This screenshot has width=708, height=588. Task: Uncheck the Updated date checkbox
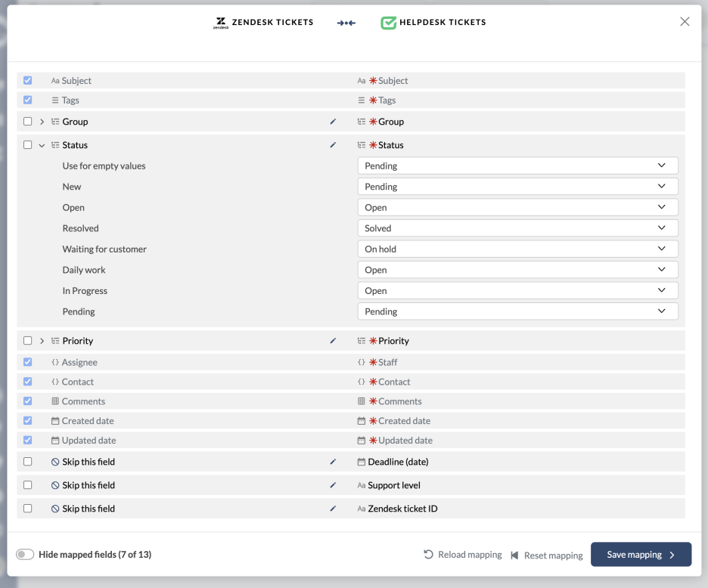[x=27, y=440]
